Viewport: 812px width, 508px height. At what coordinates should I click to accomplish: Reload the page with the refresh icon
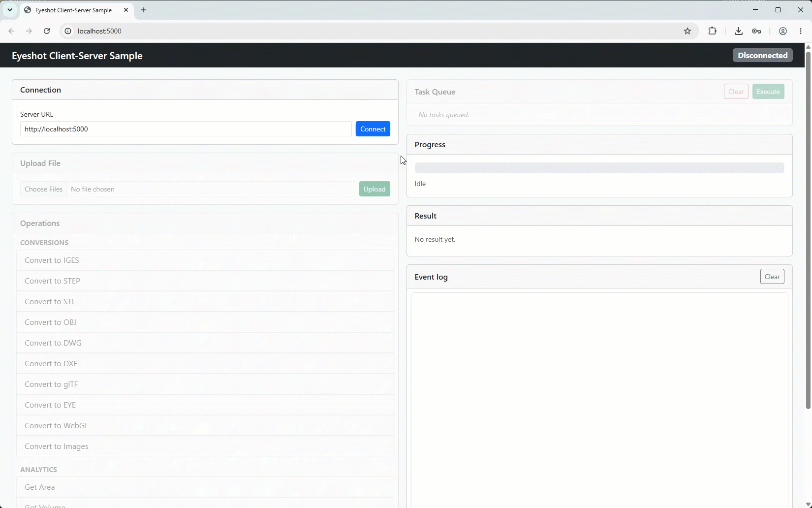coord(47,31)
